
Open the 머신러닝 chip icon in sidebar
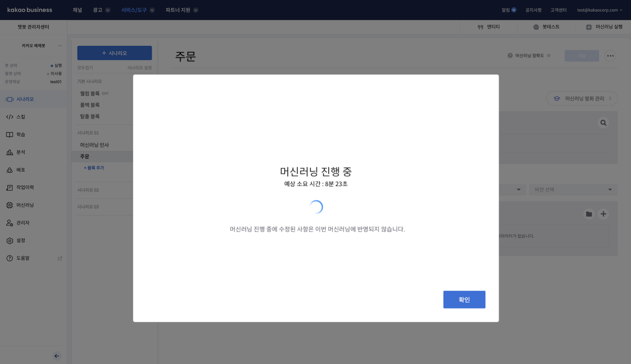coord(10,205)
